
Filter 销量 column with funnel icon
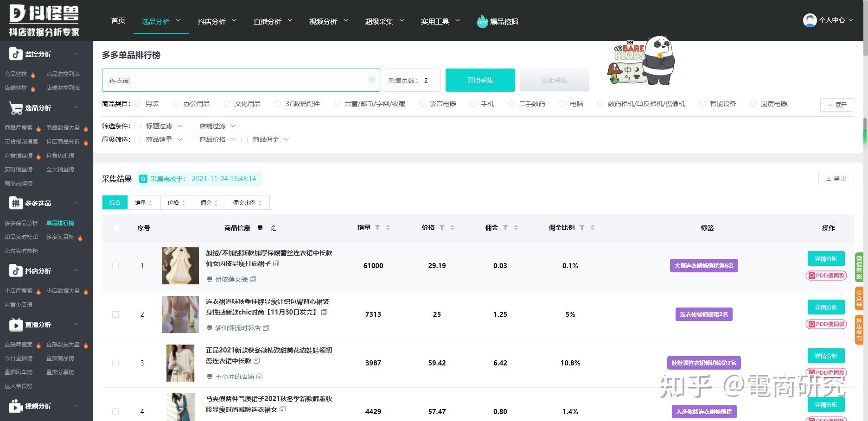point(377,228)
